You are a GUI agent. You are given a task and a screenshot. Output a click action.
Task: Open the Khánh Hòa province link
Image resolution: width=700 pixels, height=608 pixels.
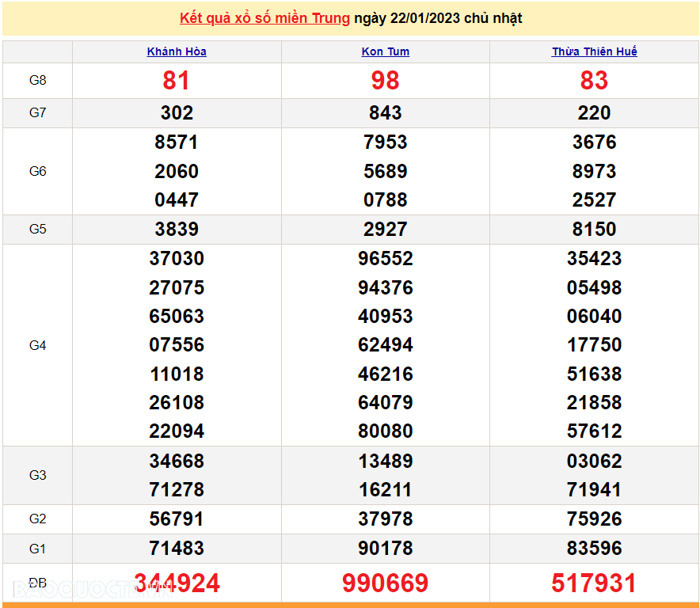tap(177, 51)
